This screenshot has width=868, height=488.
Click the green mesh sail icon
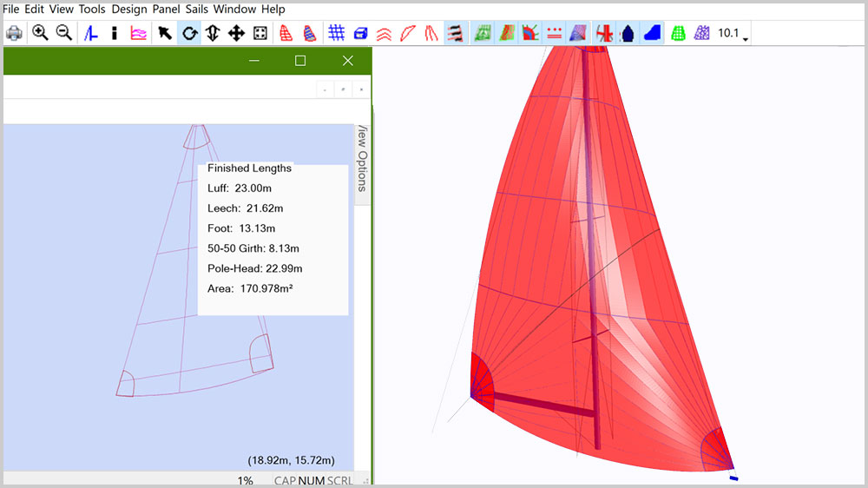click(x=679, y=33)
